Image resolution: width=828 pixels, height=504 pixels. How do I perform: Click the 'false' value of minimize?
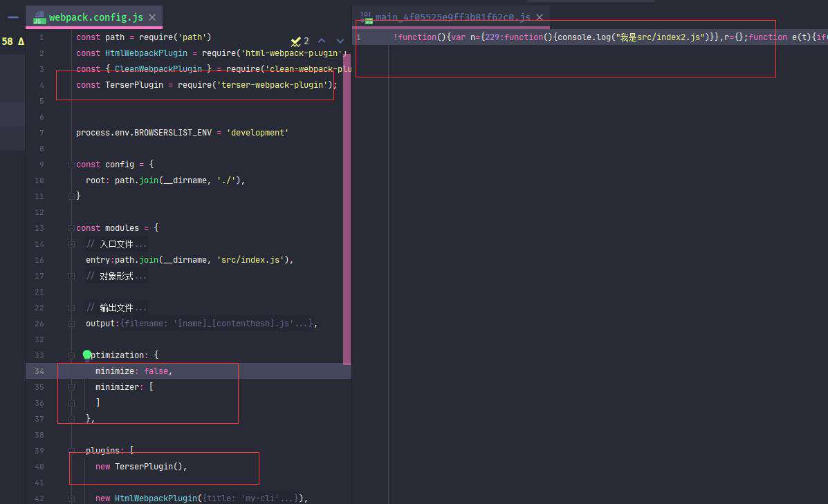156,371
